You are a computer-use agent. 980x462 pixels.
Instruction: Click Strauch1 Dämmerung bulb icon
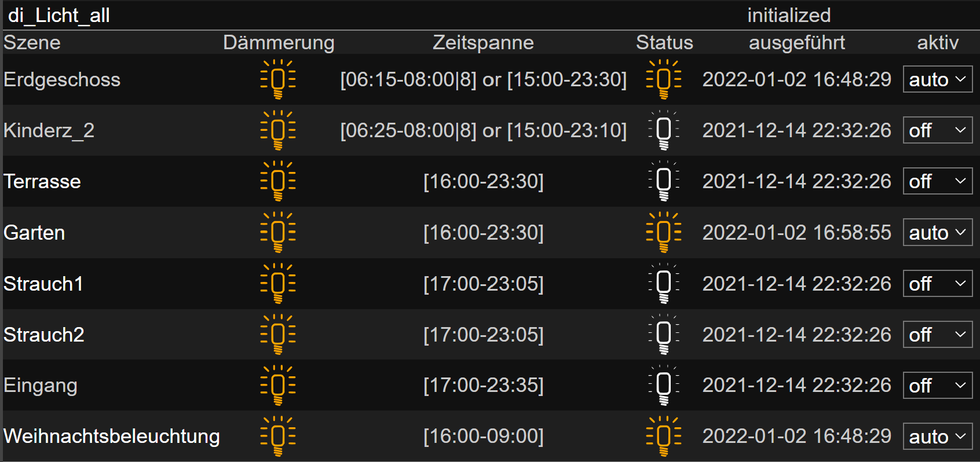[x=278, y=284]
